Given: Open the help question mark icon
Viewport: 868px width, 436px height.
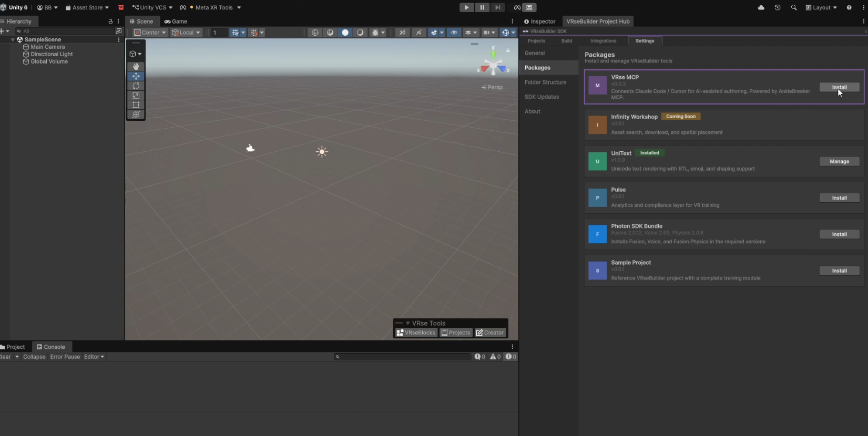Looking at the screenshot, I should (x=849, y=7).
